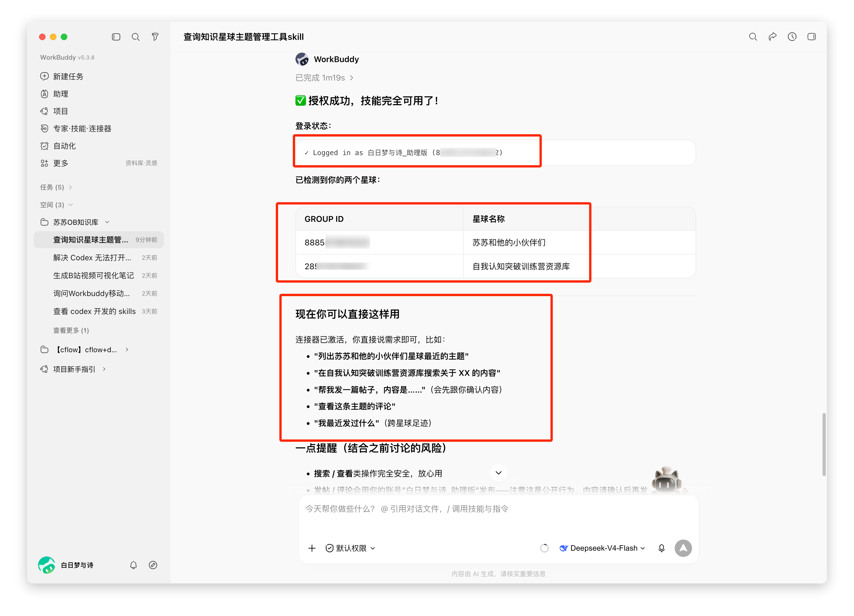The height and width of the screenshot is (616, 854).
Task: Search within the conversation from top-right toolbar
Action: click(x=753, y=37)
